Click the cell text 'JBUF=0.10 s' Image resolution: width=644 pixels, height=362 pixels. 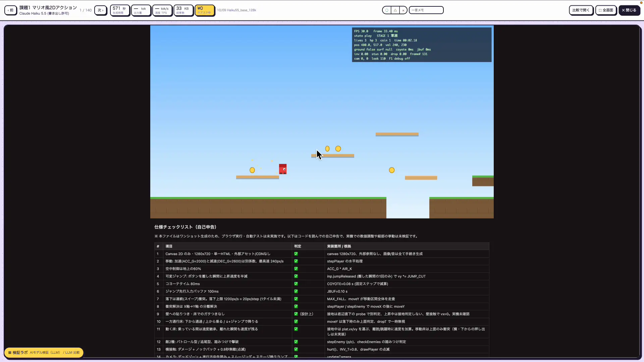click(x=337, y=291)
